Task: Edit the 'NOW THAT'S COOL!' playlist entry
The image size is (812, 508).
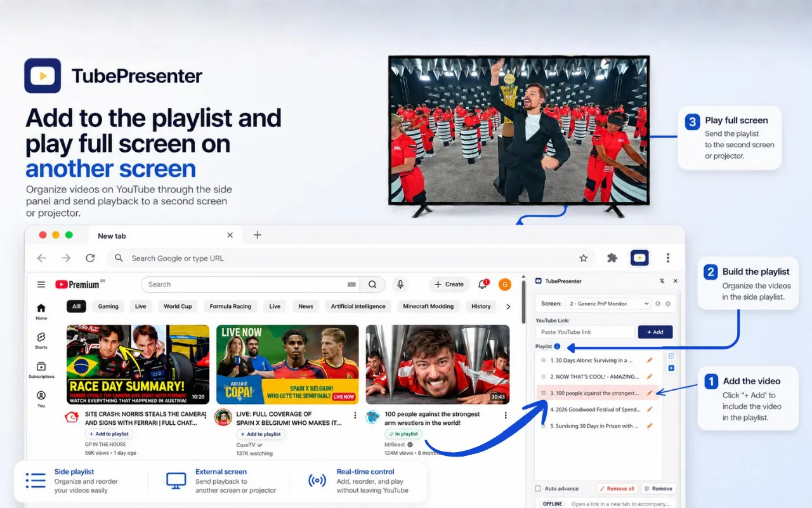Action: (x=650, y=377)
